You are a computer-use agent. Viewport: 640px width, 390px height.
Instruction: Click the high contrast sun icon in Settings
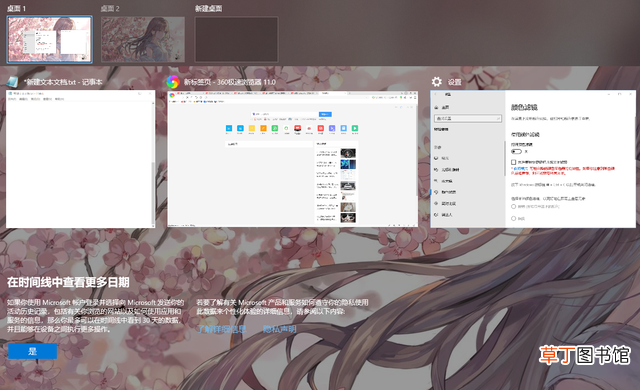[436, 203]
